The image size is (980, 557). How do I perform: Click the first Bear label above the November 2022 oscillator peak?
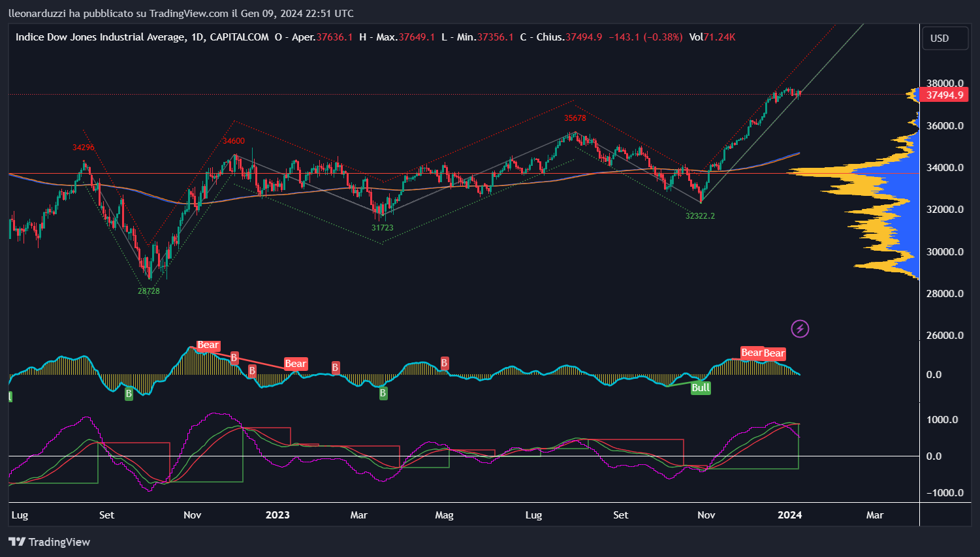click(x=208, y=345)
